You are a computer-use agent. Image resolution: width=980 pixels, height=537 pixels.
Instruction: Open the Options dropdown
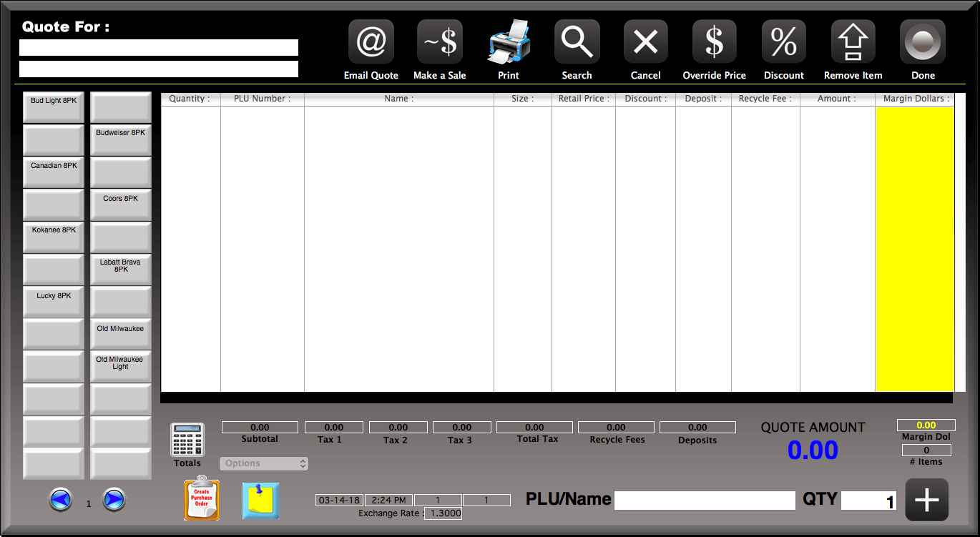pyautogui.click(x=264, y=463)
